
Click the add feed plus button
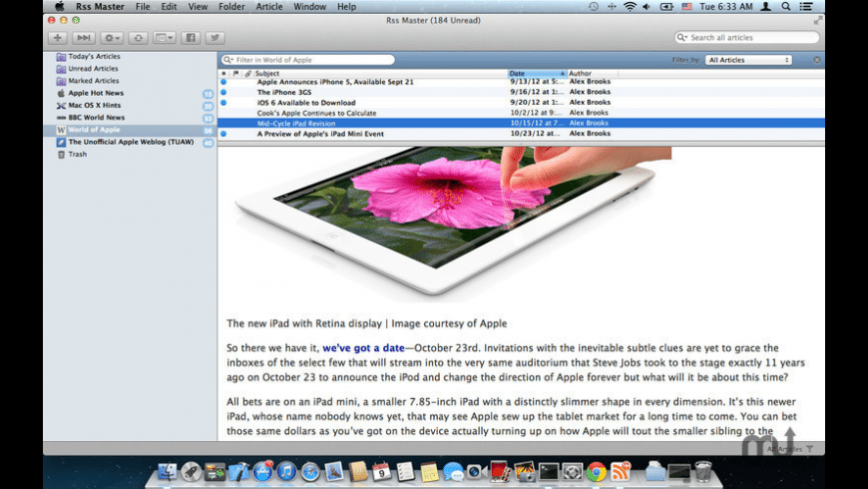pos(59,38)
